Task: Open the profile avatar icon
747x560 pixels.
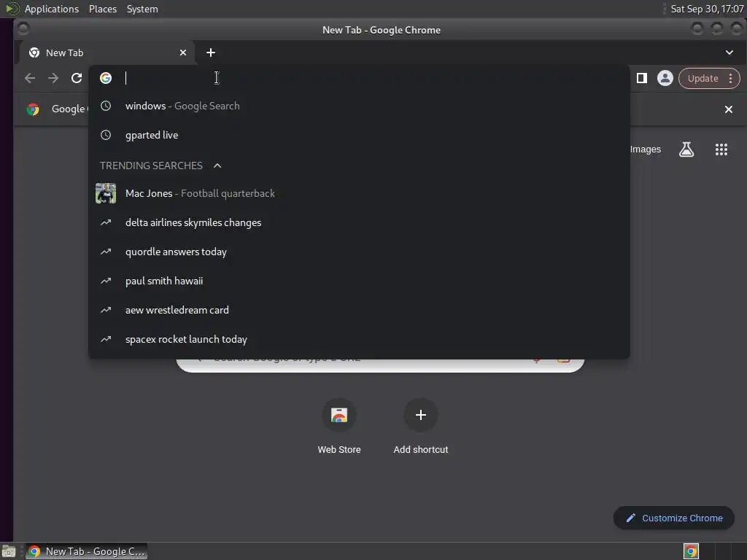Action: (x=665, y=78)
